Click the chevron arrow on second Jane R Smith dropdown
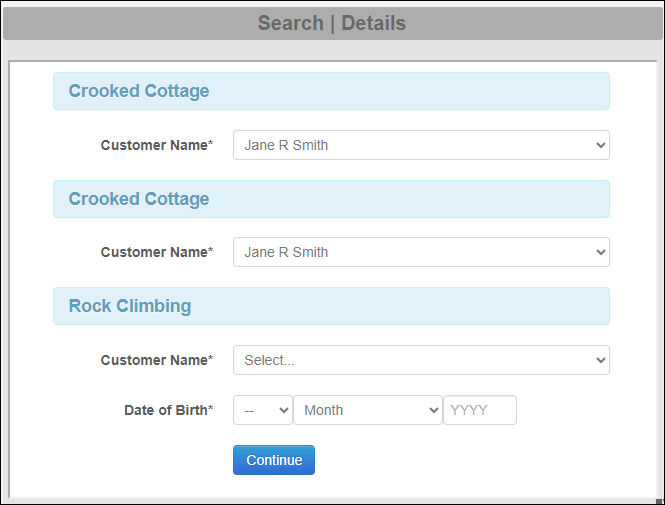665x505 pixels. click(x=601, y=252)
